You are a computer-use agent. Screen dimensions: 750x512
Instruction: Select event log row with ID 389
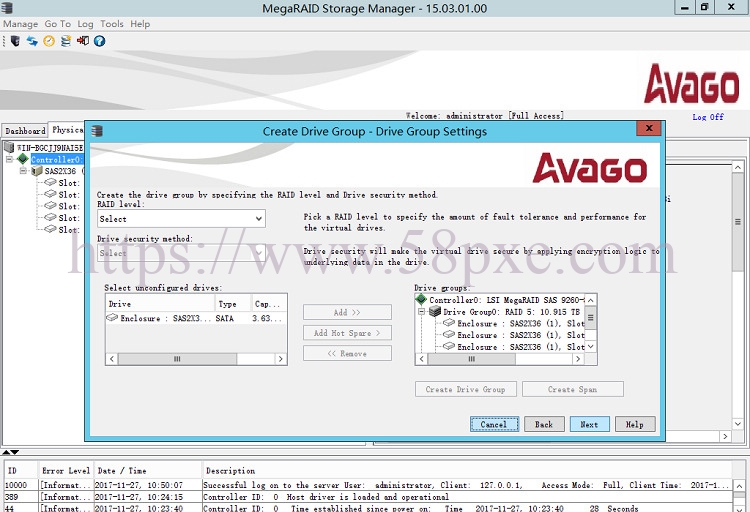[x=368, y=497]
